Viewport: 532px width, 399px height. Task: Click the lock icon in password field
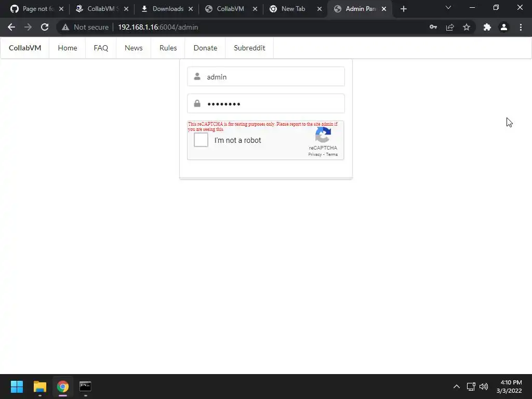(x=197, y=103)
